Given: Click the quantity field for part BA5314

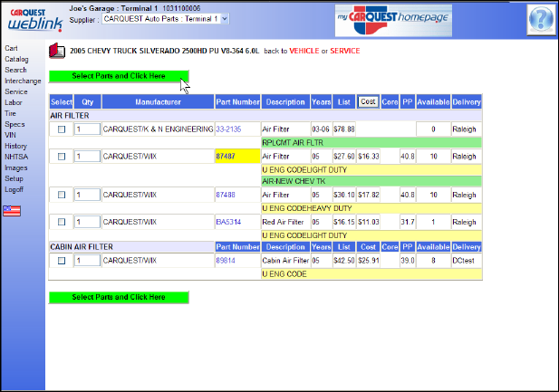Looking at the screenshot, I should 87,222.
